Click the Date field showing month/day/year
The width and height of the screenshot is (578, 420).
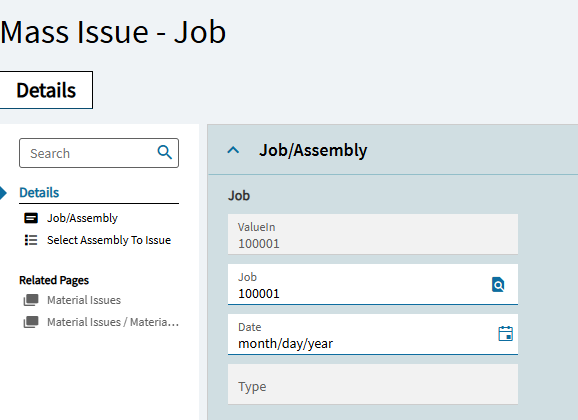coord(373,334)
